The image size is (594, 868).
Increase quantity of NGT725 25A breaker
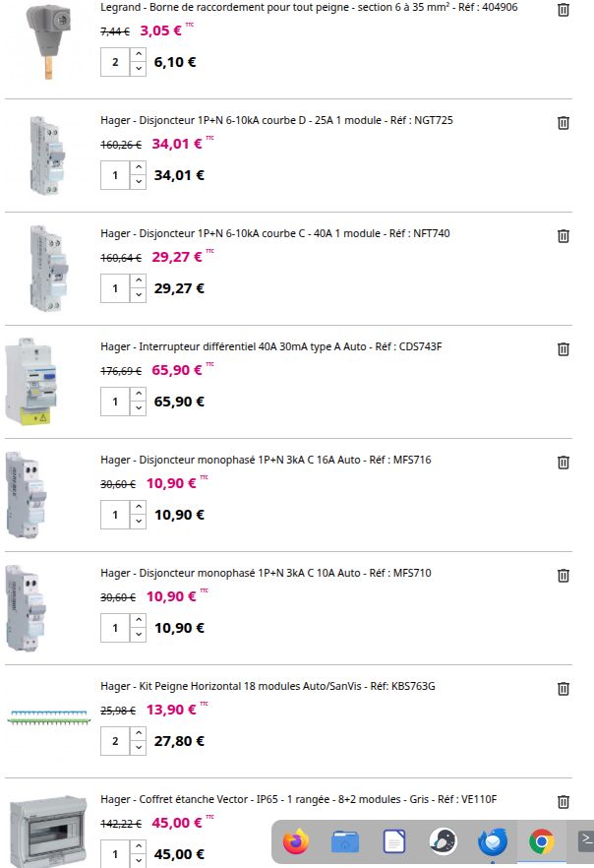pyautogui.click(x=139, y=167)
